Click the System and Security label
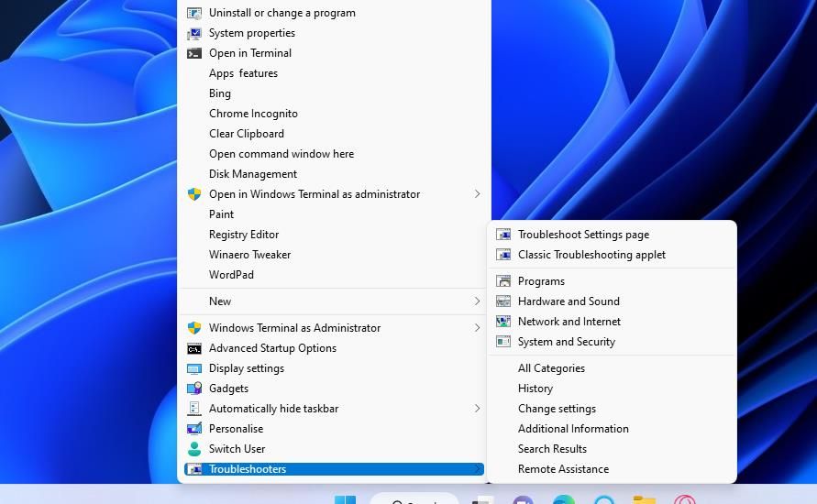 click(567, 342)
